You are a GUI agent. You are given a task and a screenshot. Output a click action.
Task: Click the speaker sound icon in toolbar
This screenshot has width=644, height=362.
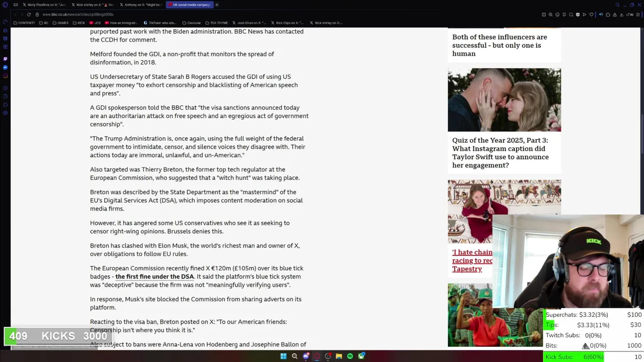(x=601, y=15)
